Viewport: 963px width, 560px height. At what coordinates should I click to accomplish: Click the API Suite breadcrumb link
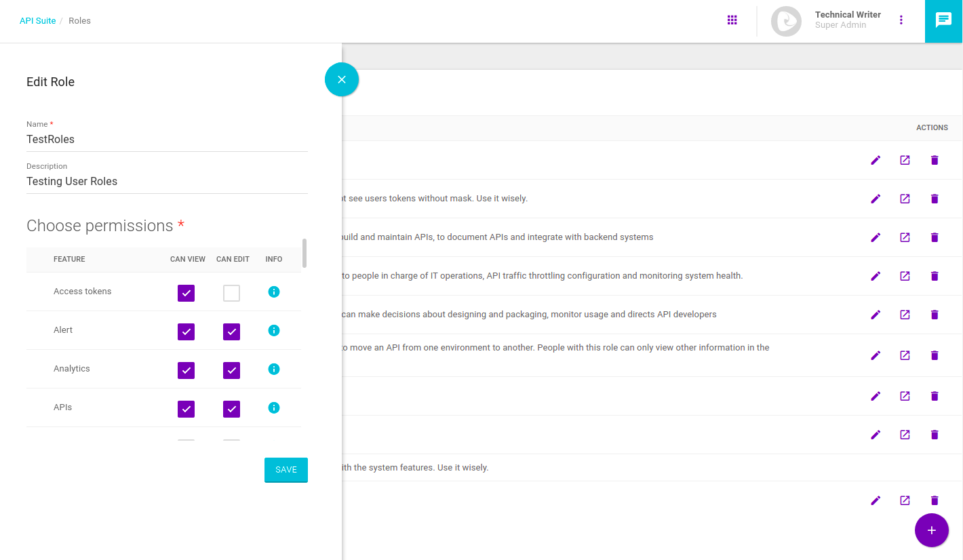tap(37, 21)
